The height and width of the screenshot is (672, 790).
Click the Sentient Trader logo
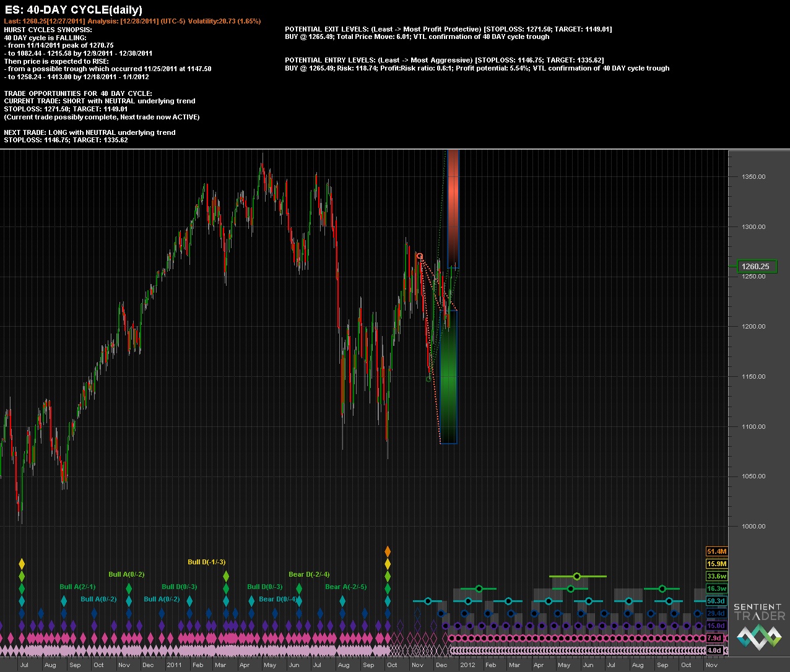pyautogui.click(x=758, y=626)
